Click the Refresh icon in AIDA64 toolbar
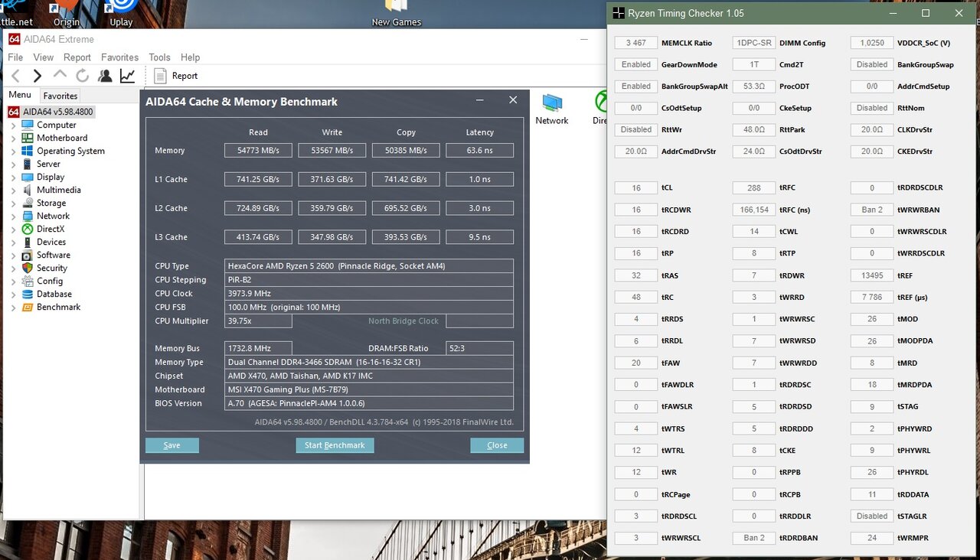Viewport: 980px width, 560px height. pos(82,76)
